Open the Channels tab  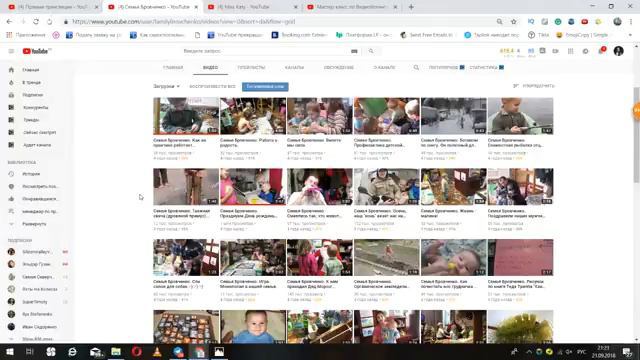point(294,67)
